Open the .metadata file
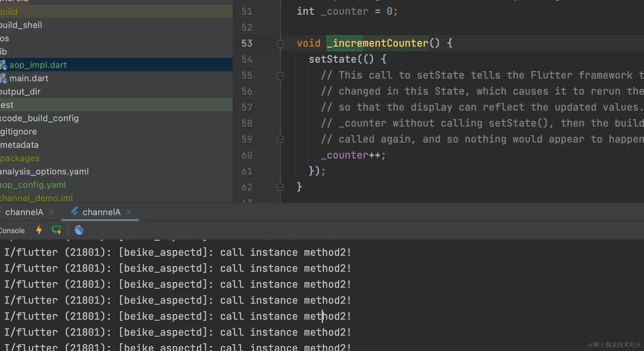The width and height of the screenshot is (644, 351). 116,145
